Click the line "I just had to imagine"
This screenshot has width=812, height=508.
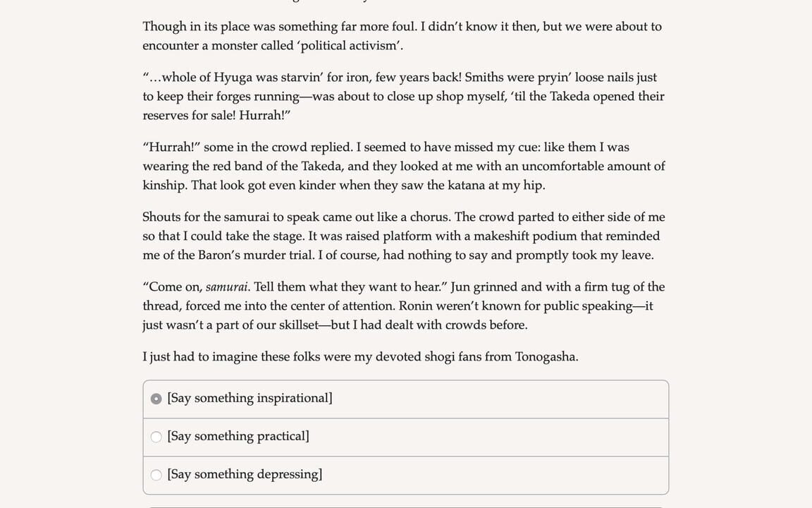coord(360,356)
